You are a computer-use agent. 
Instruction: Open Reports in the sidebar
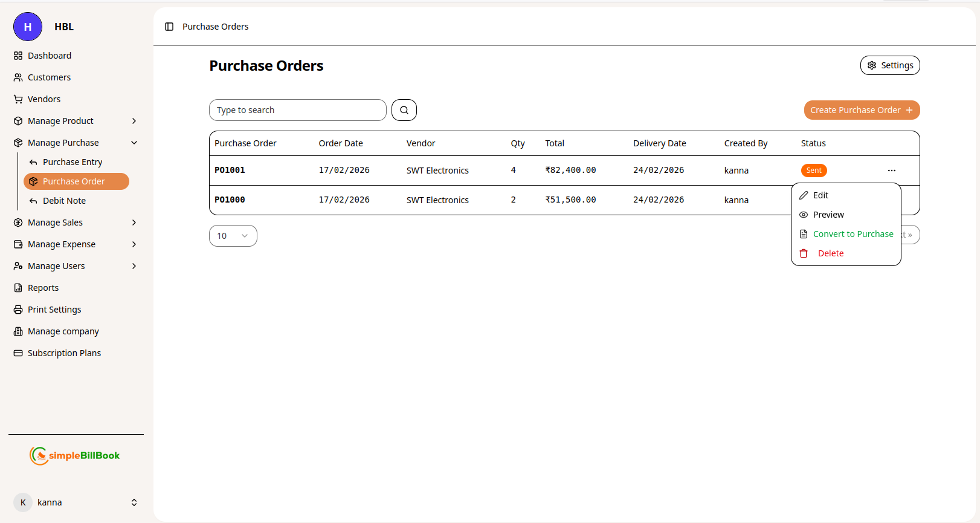click(x=43, y=288)
